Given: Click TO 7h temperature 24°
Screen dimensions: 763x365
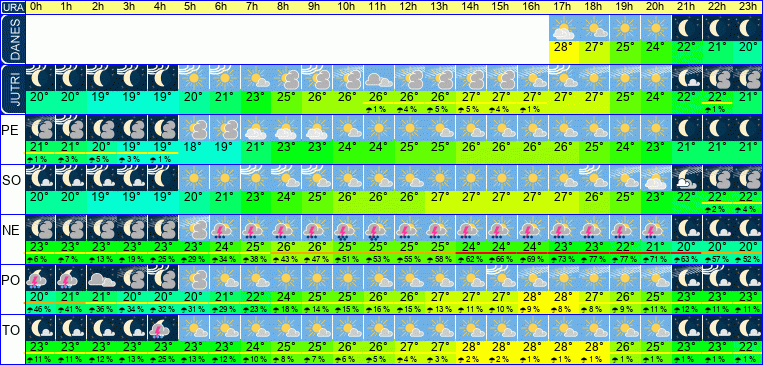Looking at the screenshot, I should [254, 347].
